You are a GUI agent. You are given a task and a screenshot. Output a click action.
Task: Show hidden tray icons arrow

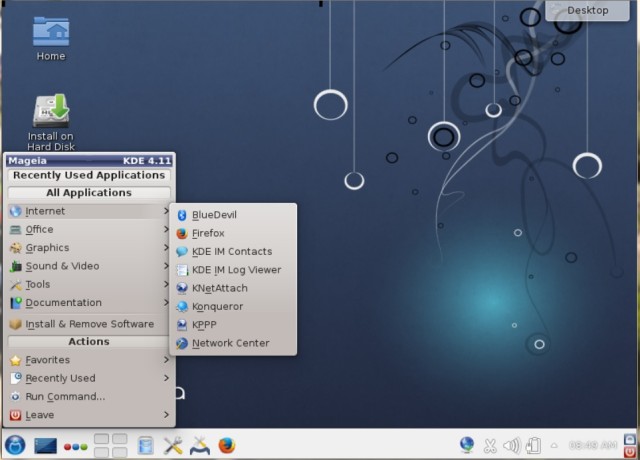point(554,446)
